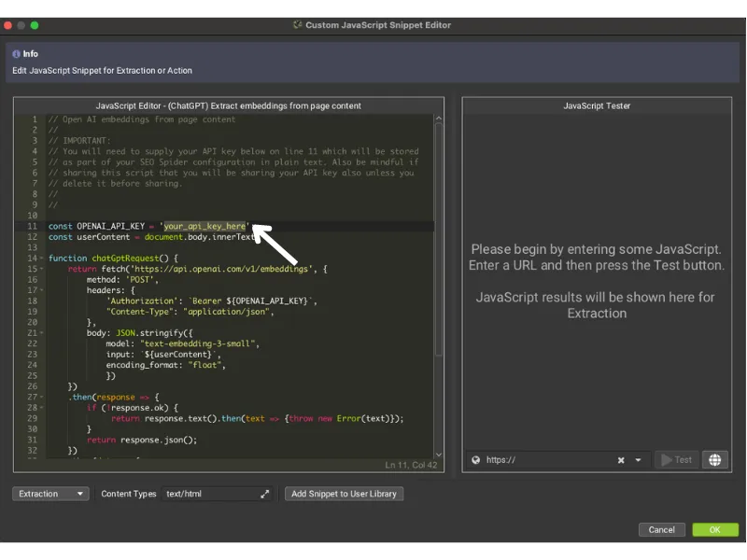Cancel the snippet editor
The height and width of the screenshot is (560, 747).
click(661, 529)
